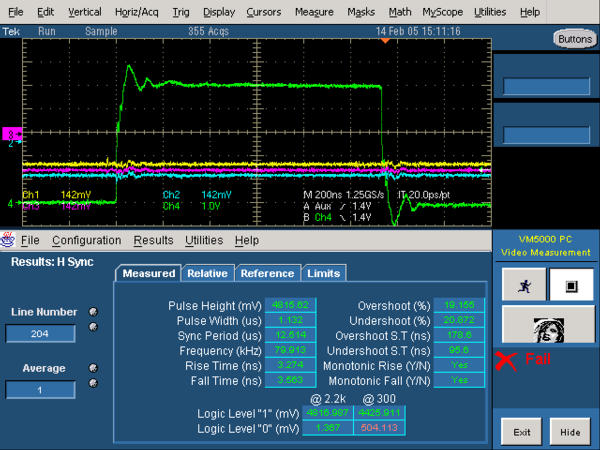Open the Display menu

pos(219,12)
